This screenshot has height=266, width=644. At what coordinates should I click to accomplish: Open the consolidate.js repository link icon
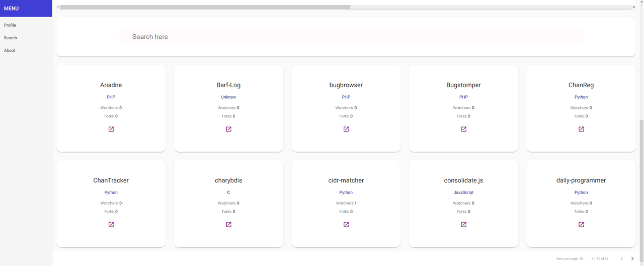click(x=464, y=225)
